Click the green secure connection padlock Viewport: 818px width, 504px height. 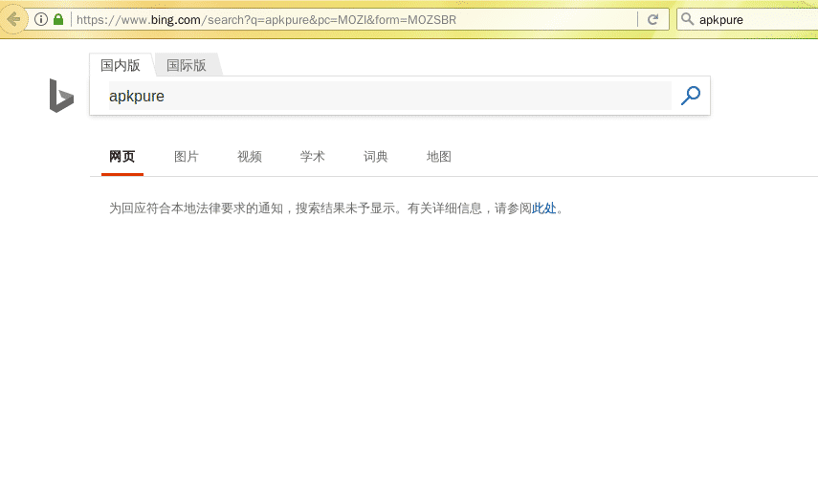click(x=58, y=20)
